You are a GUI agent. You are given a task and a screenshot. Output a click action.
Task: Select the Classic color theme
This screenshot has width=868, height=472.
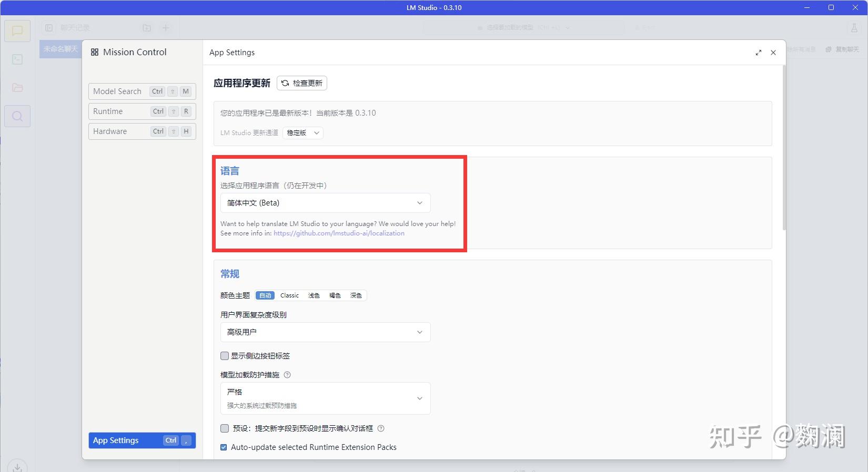pos(289,295)
